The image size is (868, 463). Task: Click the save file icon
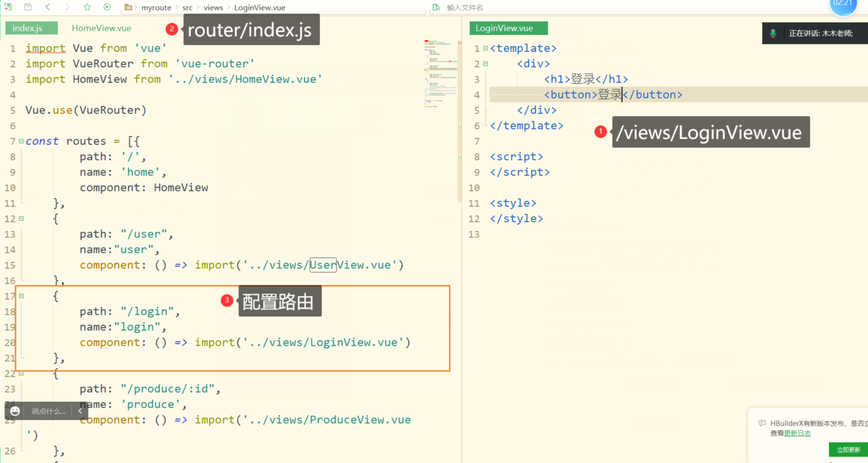(x=28, y=7)
